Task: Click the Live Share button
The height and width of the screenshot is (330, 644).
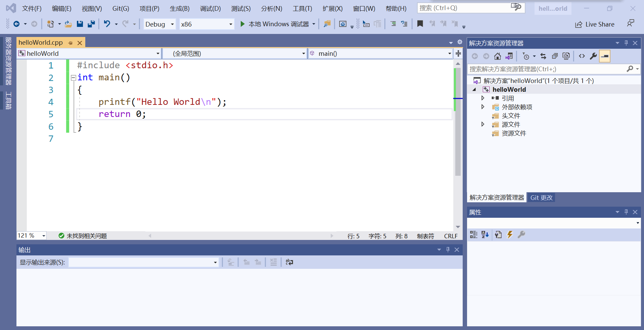Action: pos(595,24)
